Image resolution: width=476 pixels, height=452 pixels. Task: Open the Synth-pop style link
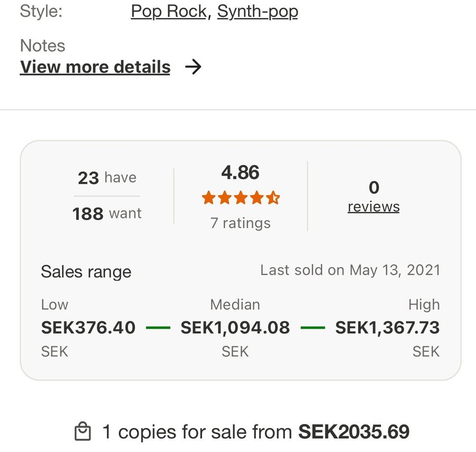(x=258, y=11)
